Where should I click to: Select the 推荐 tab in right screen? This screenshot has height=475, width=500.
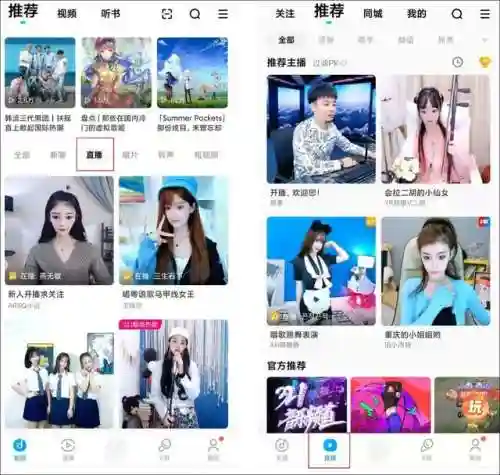329,11
